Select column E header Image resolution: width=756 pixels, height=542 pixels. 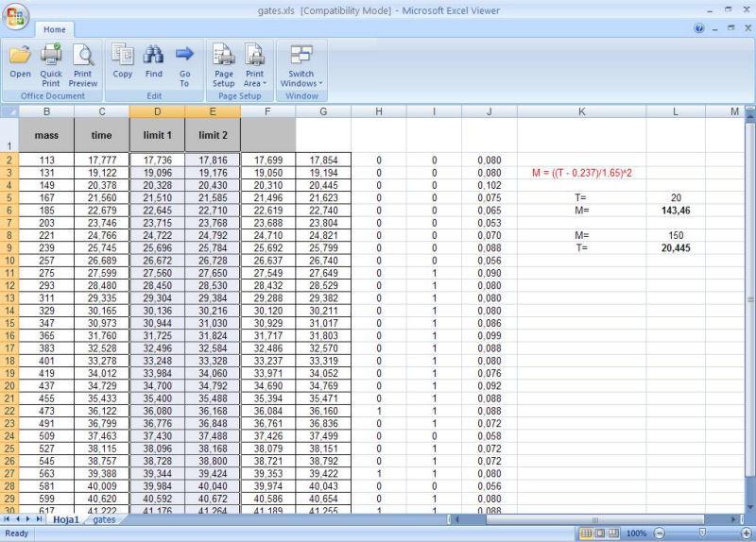coord(213,111)
